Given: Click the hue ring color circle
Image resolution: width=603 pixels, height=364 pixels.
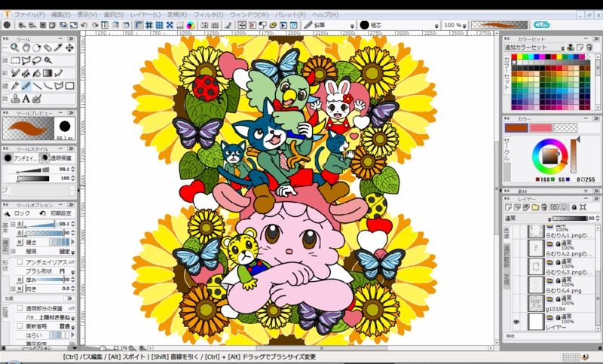Looking at the screenshot, I should (549, 157).
